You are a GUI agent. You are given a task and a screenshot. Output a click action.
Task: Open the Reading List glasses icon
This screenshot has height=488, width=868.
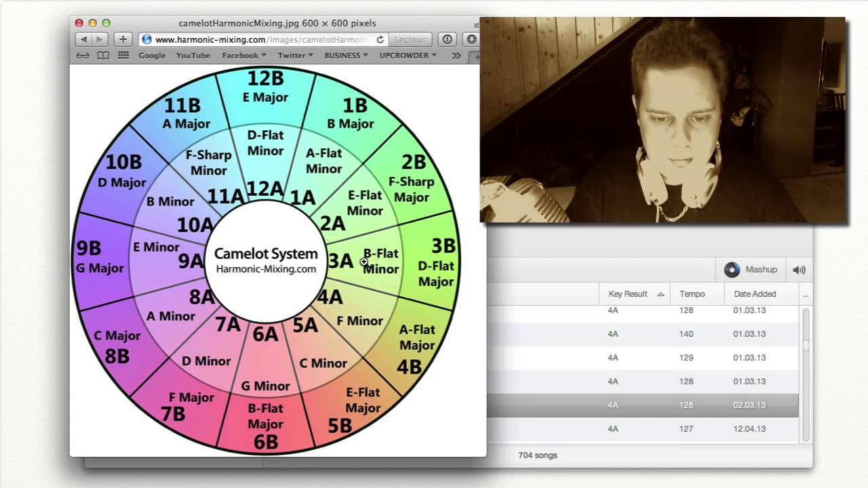coord(82,56)
